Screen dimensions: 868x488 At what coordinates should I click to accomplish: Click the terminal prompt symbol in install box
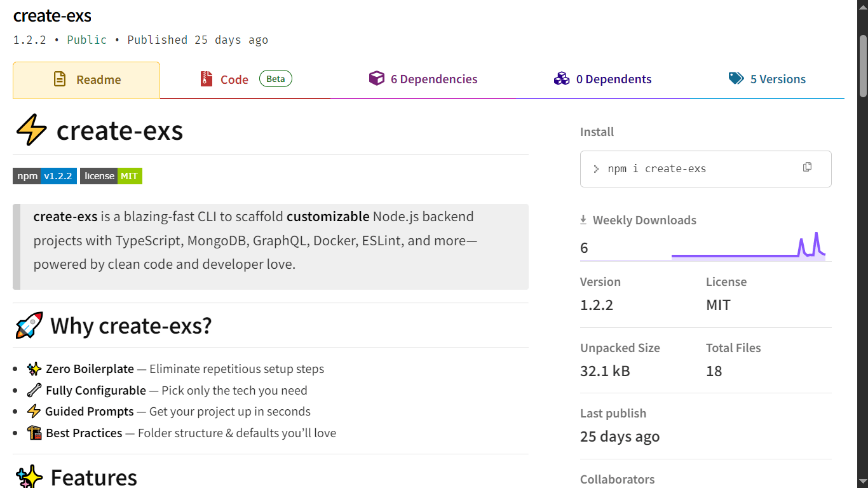[596, 169]
